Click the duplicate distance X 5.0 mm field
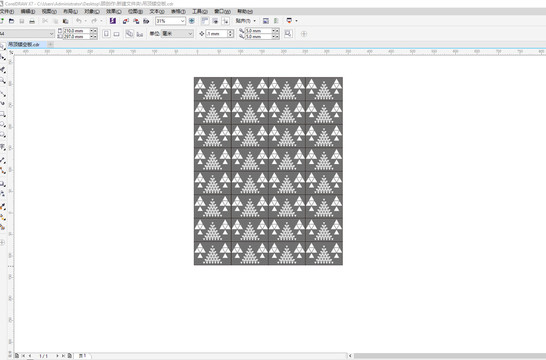The image size is (546, 360). [x=258, y=31]
